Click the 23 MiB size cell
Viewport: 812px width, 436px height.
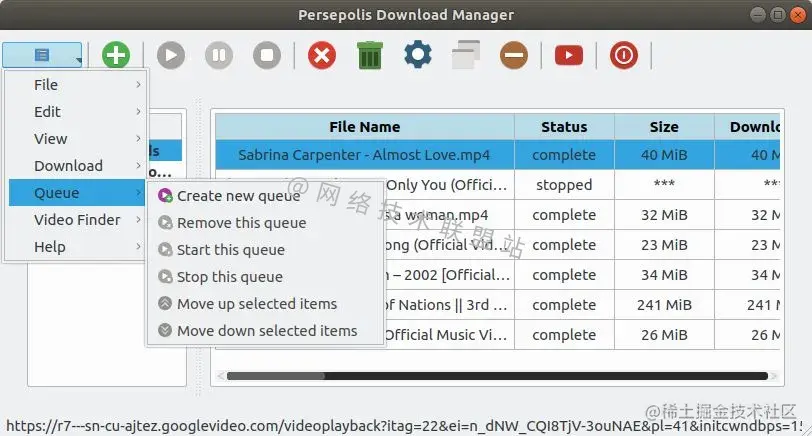point(664,245)
